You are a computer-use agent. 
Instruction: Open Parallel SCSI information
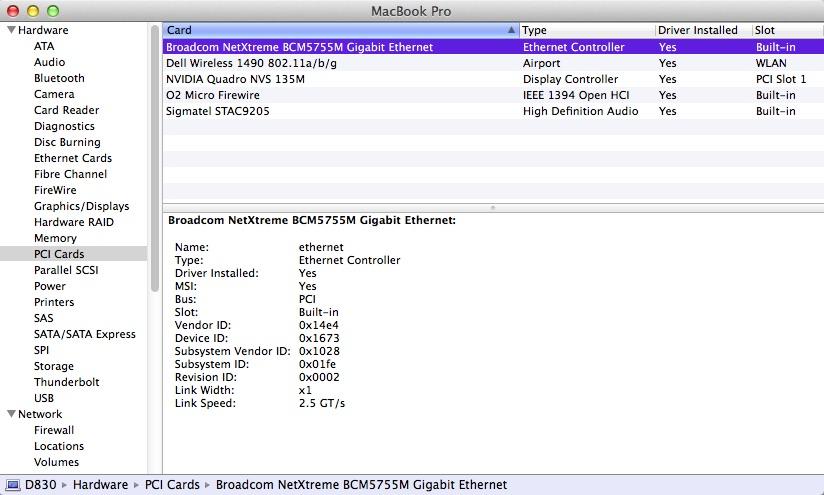(x=66, y=270)
